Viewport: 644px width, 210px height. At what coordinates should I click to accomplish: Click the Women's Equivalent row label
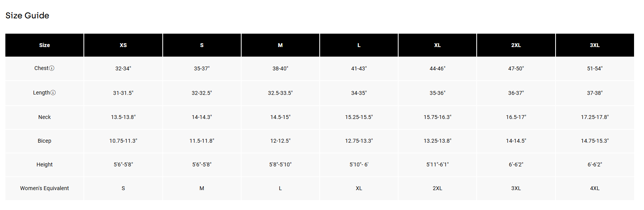click(x=44, y=188)
